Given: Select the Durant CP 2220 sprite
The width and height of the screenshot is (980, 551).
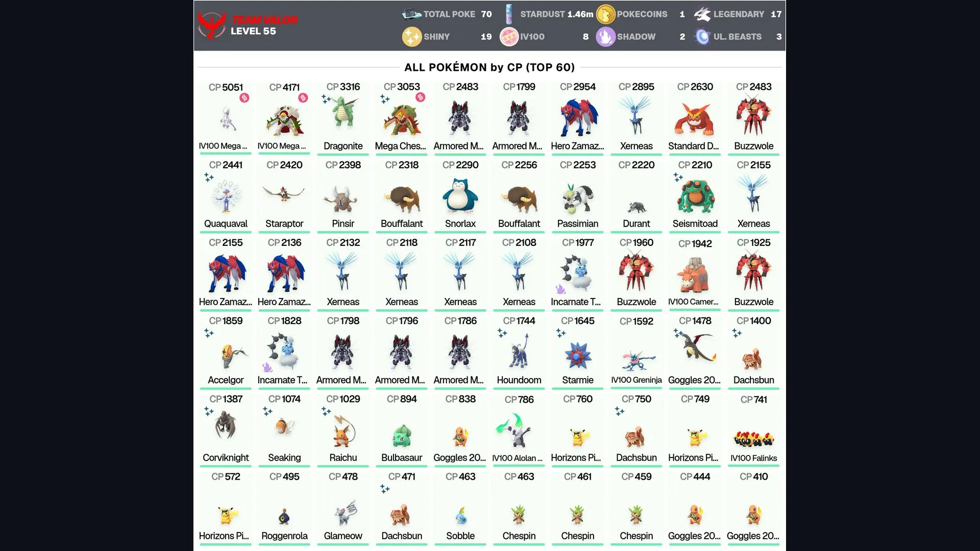Looking at the screenshot, I should tap(637, 207).
